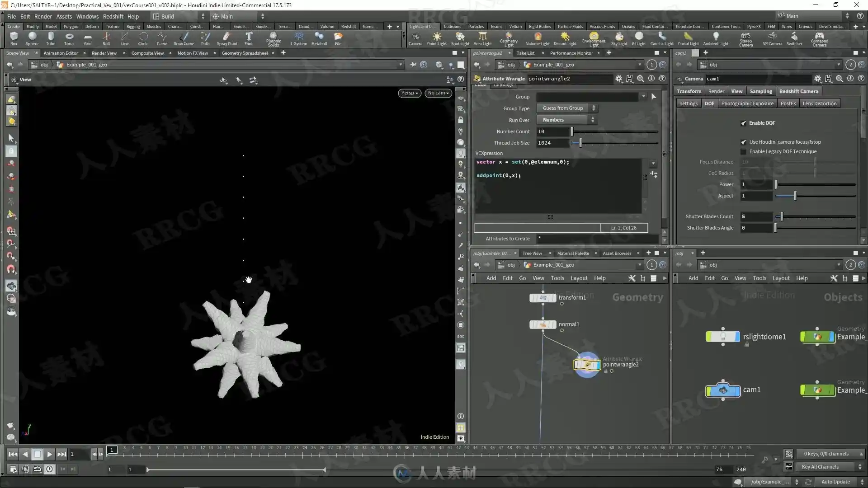The width and height of the screenshot is (868, 488).
Task: Open the Group Type dropdown
Action: coord(567,108)
